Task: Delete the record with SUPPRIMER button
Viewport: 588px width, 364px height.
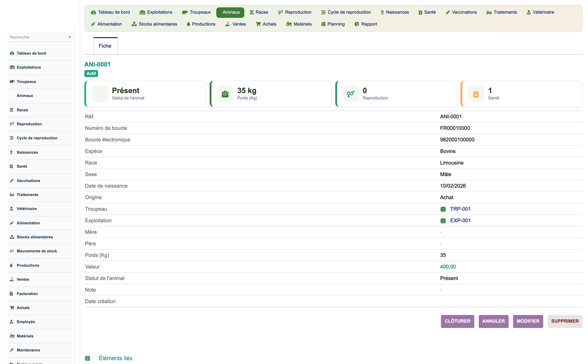Action: [565, 321]
